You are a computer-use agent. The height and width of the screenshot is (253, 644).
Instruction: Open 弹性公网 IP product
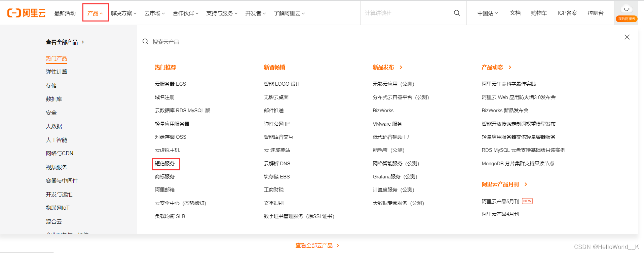(276, 124)
